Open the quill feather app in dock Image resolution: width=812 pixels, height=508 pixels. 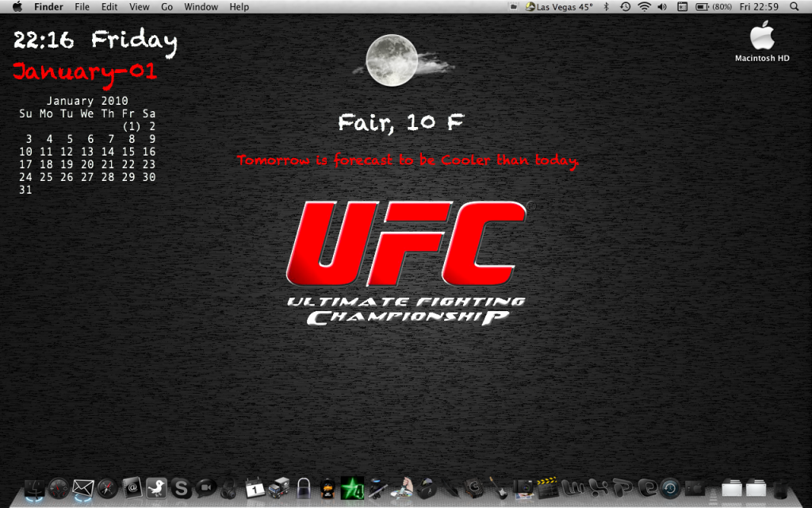pyautogui.click(x=451, y=488)
